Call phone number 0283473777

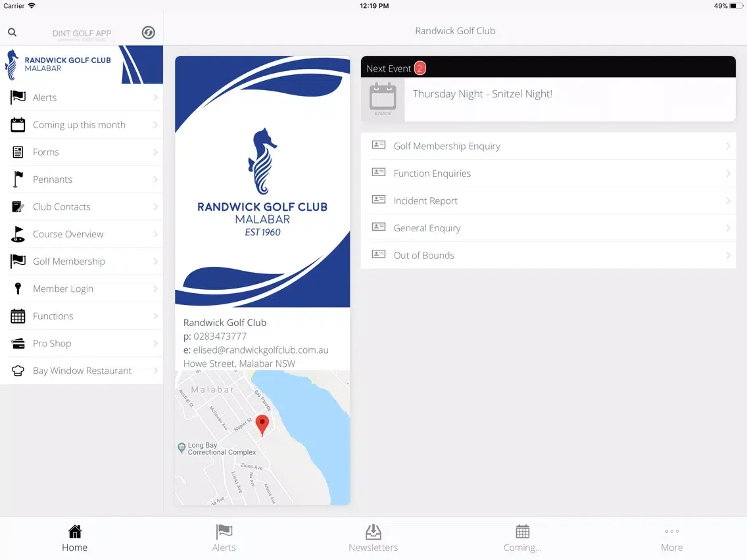coord(220,336)
